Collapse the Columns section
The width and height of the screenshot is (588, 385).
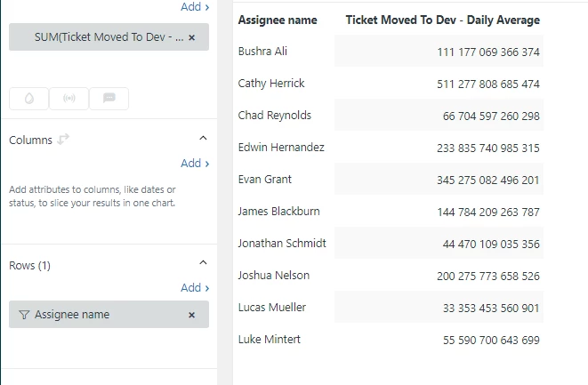click(x=203, y=139)
